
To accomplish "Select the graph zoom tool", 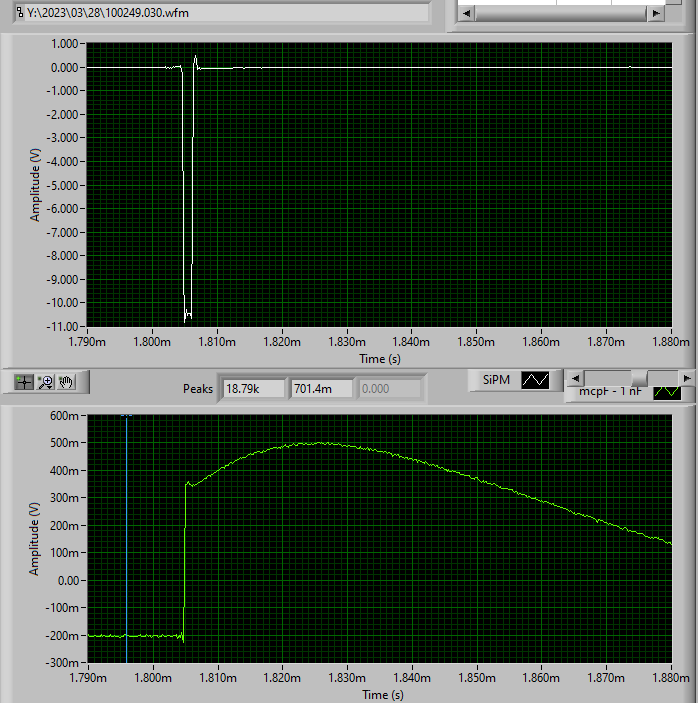I will tap(46, 381).
